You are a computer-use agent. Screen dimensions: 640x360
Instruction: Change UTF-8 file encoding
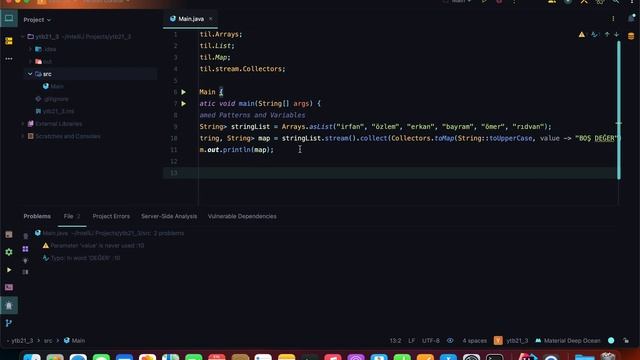click(431, 340)
